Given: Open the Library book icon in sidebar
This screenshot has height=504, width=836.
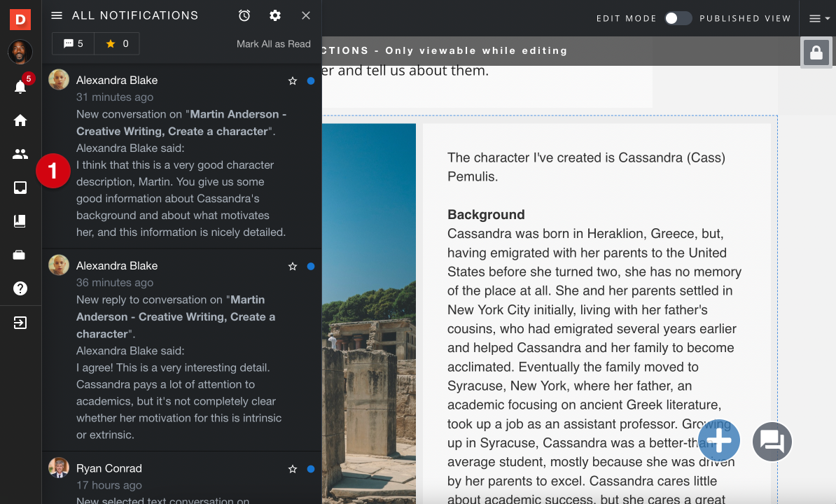Looking at the screenshot, I should point(20,221).
